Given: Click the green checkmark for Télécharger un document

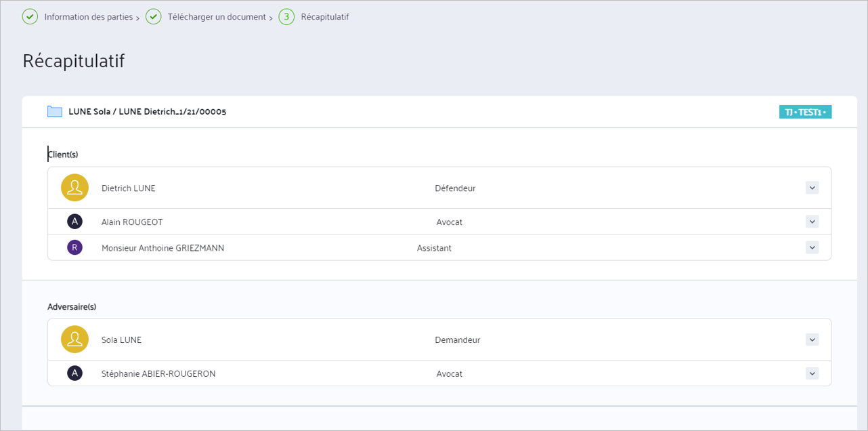Looking at the screenshot, I should pos(154,16).
